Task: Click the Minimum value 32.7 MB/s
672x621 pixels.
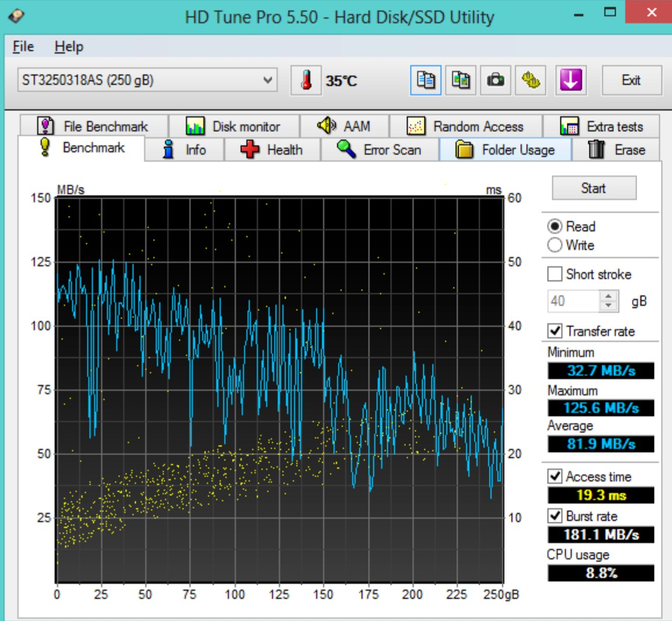Action: 601,371
